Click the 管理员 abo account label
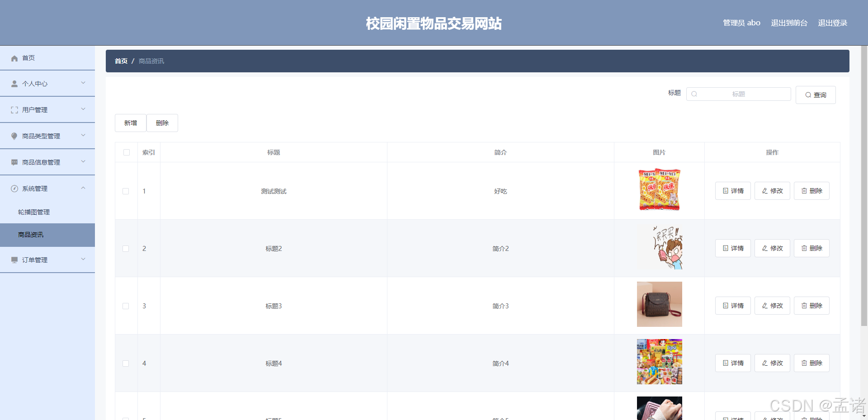Image resolution: width=868 pixels, height=420 pixels. coord(741,23)
